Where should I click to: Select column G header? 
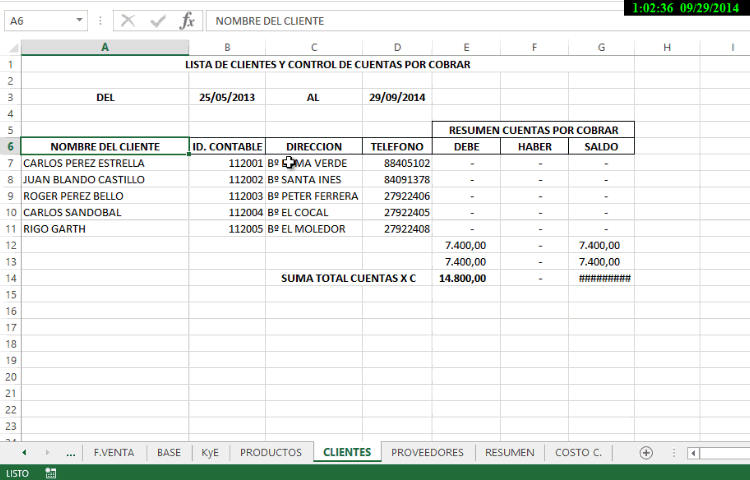click(601, 47)
